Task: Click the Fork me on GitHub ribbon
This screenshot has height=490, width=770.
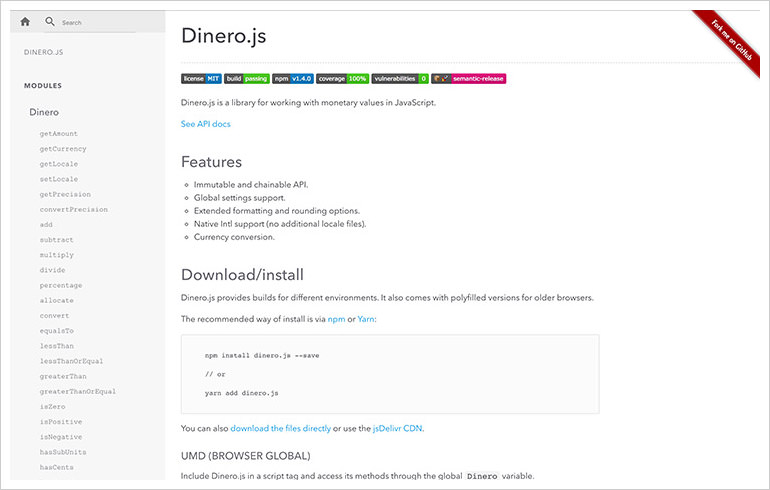Action: click(731, 39)
